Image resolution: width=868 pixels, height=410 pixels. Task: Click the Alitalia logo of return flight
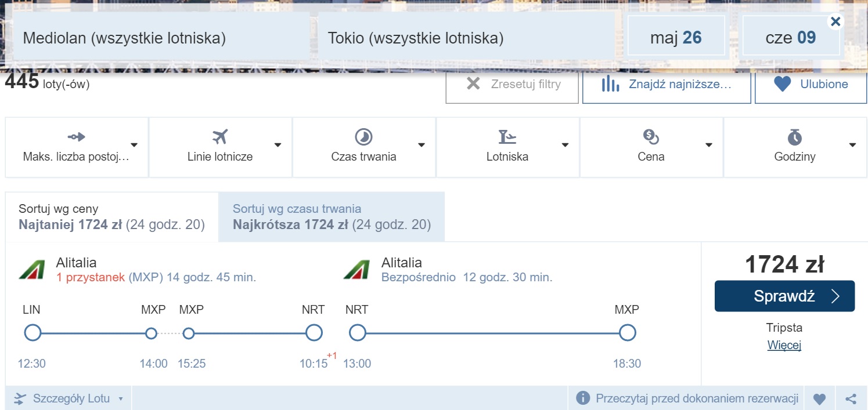pos(356,270)
